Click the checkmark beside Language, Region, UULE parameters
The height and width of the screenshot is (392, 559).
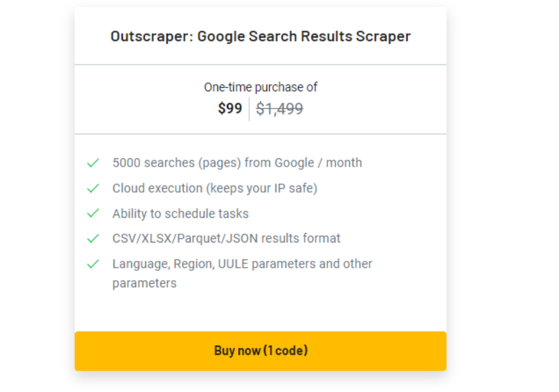click(93, 264)
